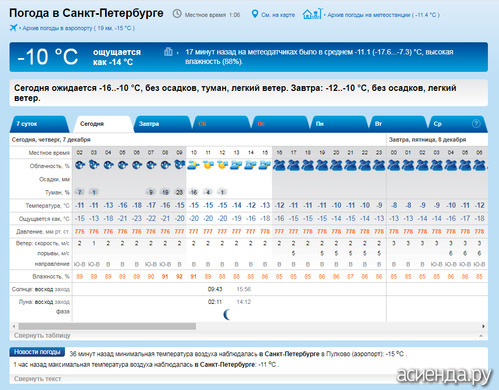Viewport: 499px width, 390px height.
Task: Click right arrow of horizontal scrollbar
Action: point(483,326)
